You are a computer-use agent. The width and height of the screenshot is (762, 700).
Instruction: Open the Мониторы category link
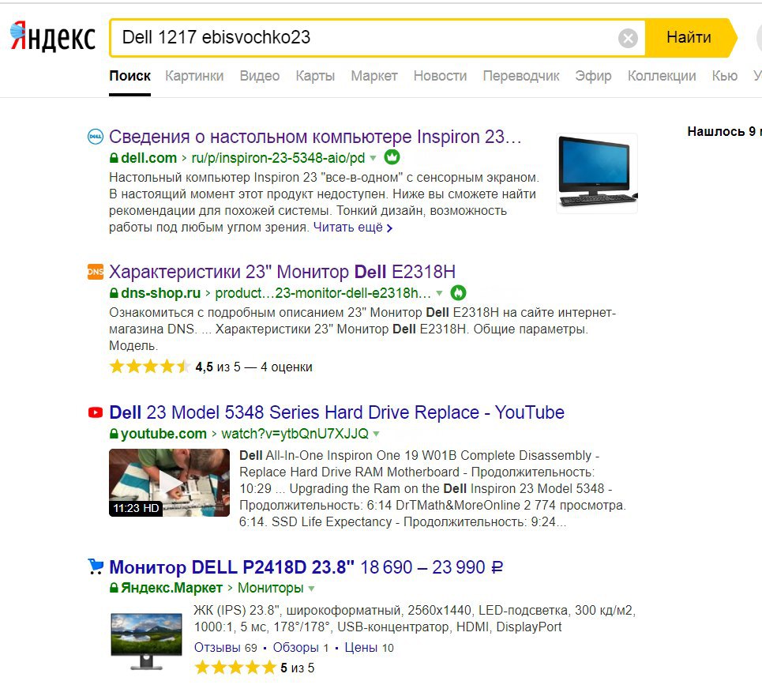270,588
